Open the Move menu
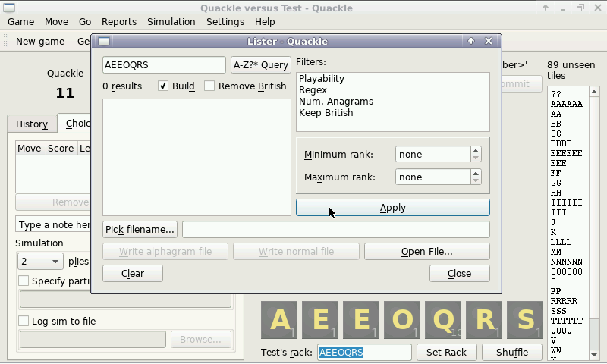Viewport: 607px width, 364px height. pyautogui.click(x=56, y=22)
